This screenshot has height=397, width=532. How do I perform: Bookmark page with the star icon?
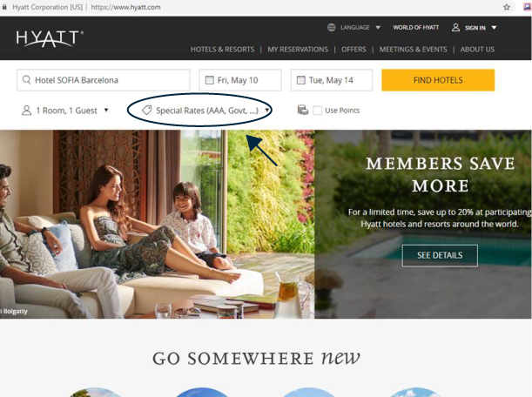(507, 7)
